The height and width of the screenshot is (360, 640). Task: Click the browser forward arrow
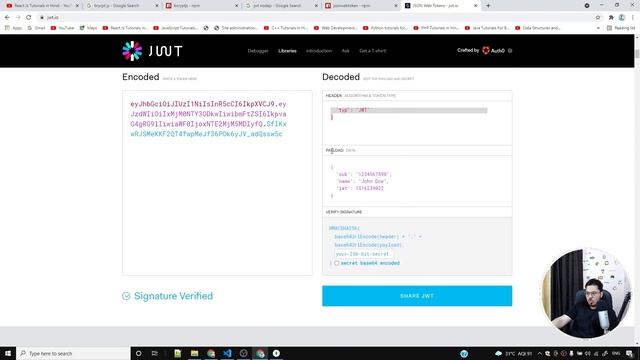coord(18,18)
